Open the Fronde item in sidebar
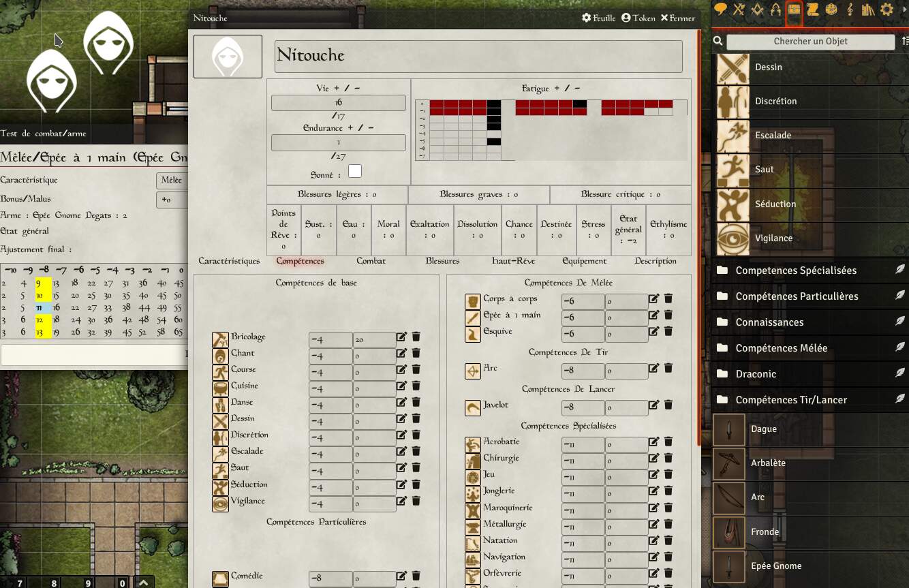Viewport: 909px width, 588px height. 810,532
